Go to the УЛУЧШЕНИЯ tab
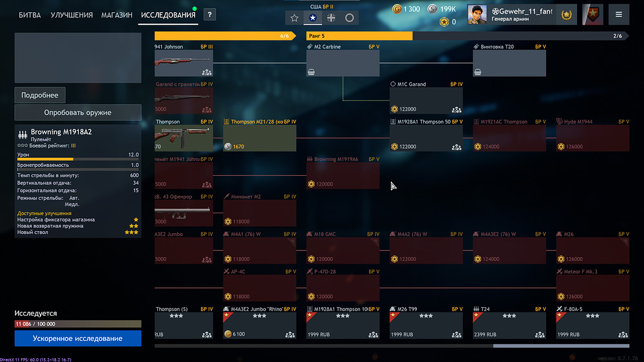 coord(71,15)
